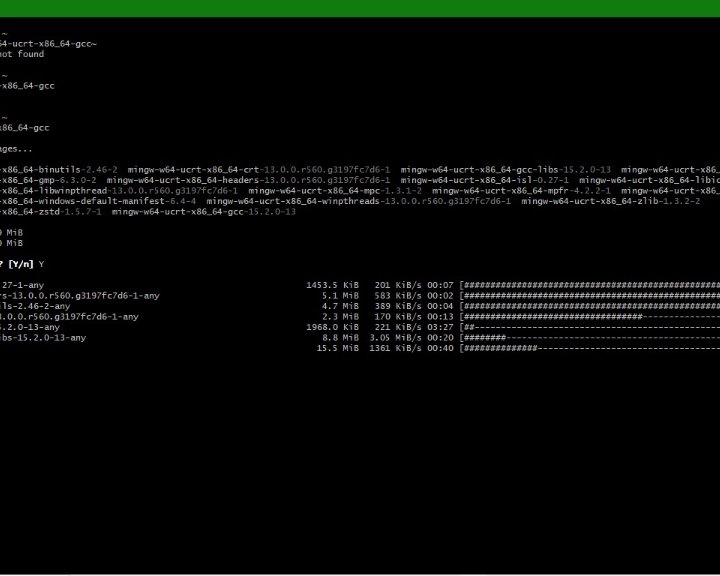Click the typed "Y" answer after the prompt
This screenshot has height=576, width=720.
point(41,265)
